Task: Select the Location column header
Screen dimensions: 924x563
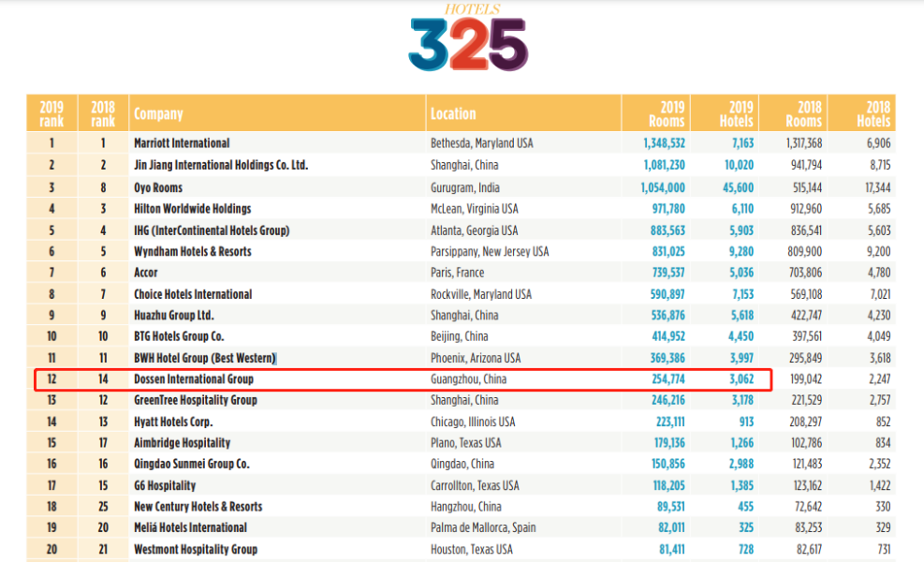Action: pos(453,114)
